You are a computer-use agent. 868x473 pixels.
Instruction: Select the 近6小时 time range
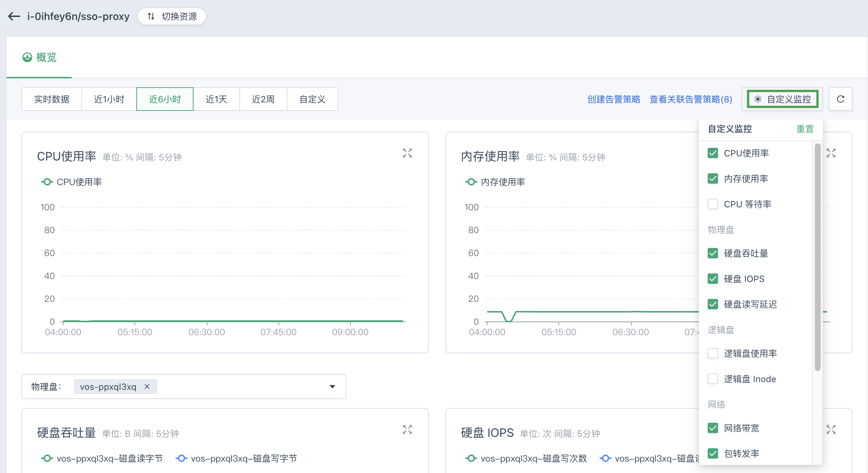165,99
